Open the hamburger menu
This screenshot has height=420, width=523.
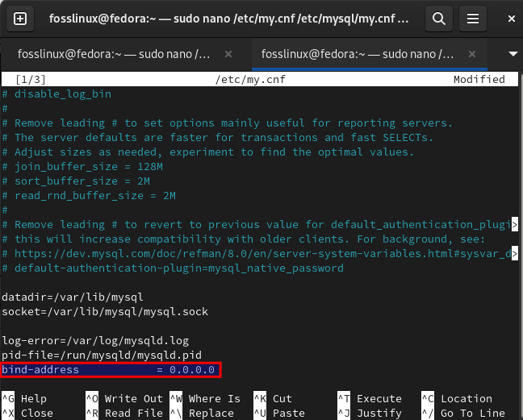tap(473, 19)
